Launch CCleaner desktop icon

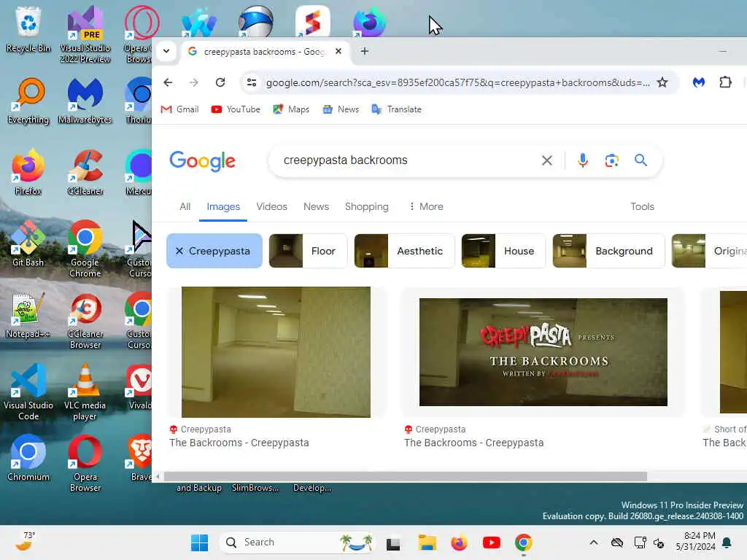pyautogui.click(x=85, y=172)
